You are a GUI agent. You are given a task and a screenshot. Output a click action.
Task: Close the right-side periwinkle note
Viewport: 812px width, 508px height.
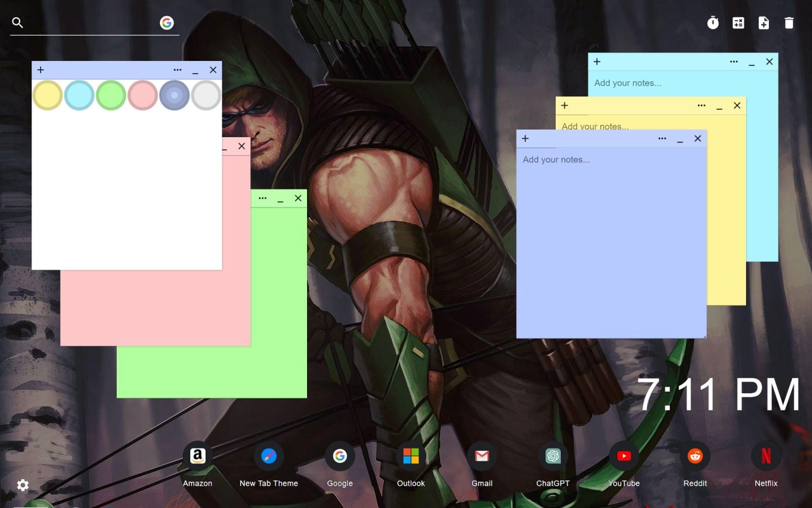[698, 138]
